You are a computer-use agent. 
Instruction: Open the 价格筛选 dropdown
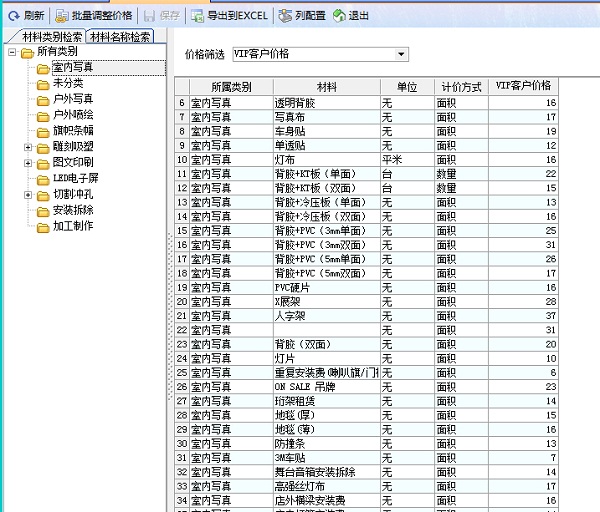401,54
